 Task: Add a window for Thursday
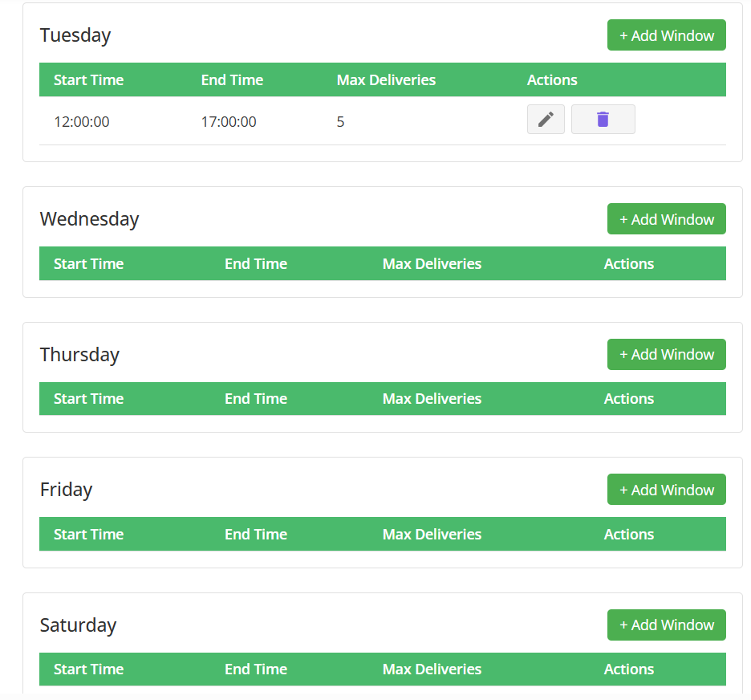click(666, 354)
